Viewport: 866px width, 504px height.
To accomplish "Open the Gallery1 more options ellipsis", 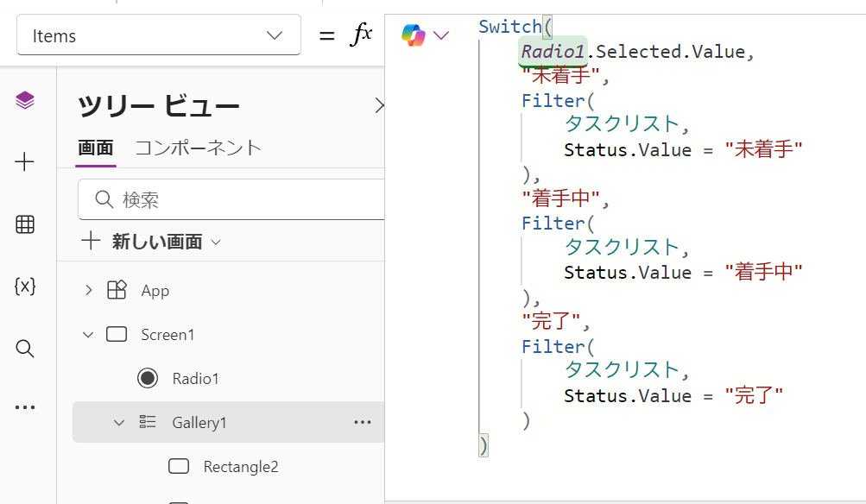I will tap(363, 422).
